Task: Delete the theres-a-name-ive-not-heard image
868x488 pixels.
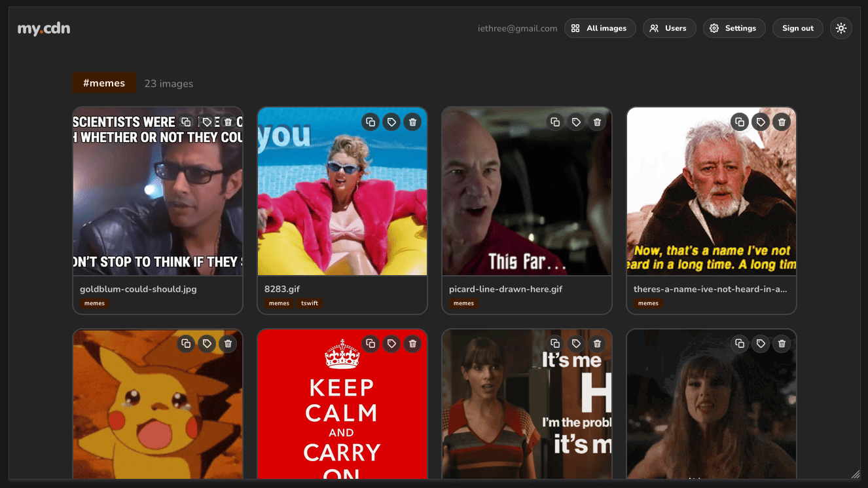Action: coord(782,122)
